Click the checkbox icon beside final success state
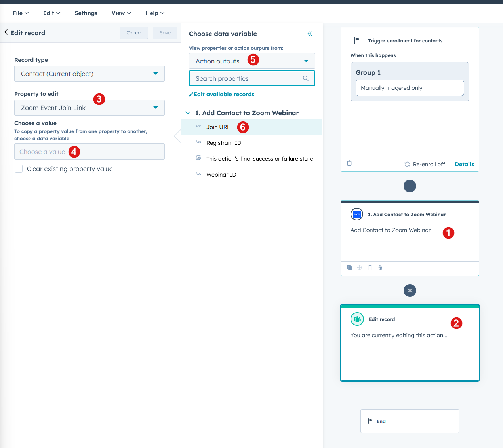503x448 pixels. 198,158
